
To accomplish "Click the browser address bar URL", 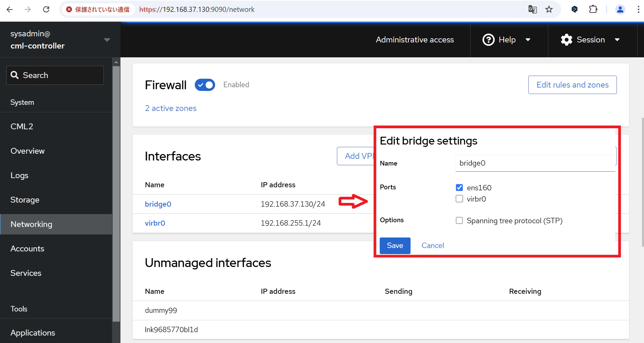I will coord(197,9).
